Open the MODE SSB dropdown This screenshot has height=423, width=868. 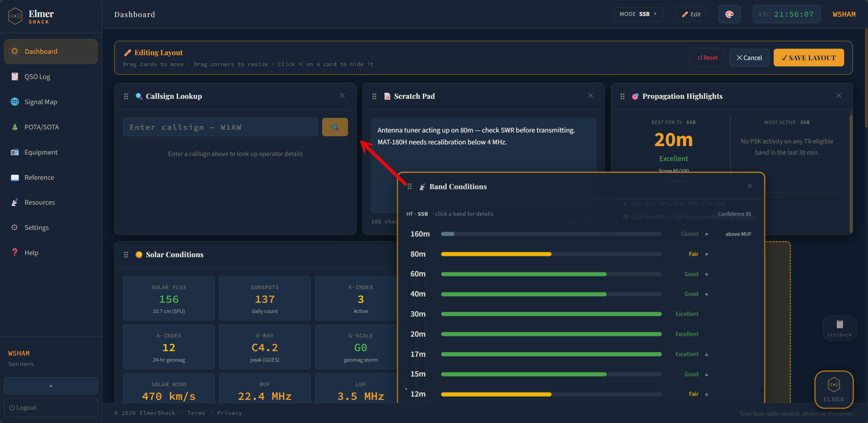pyautogui.click(x=638, y=14)
